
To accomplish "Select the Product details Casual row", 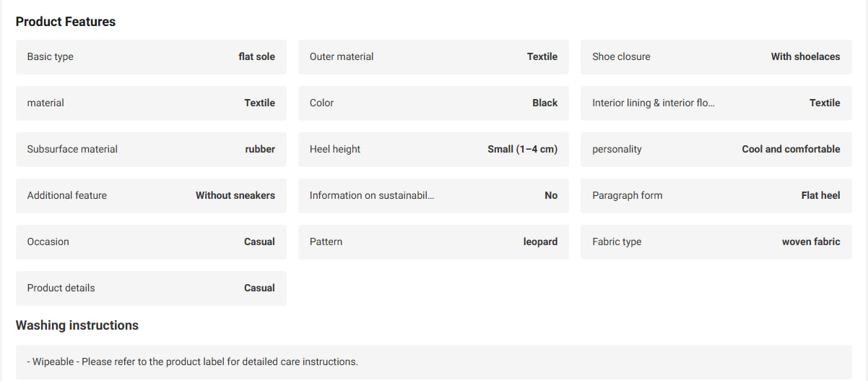I will pos(151,288).
